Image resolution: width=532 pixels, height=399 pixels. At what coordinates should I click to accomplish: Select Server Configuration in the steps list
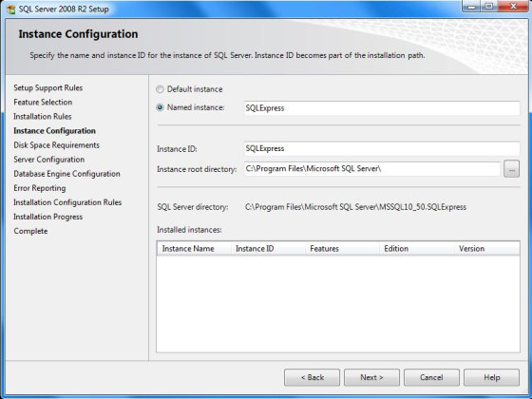coord(48,160)
